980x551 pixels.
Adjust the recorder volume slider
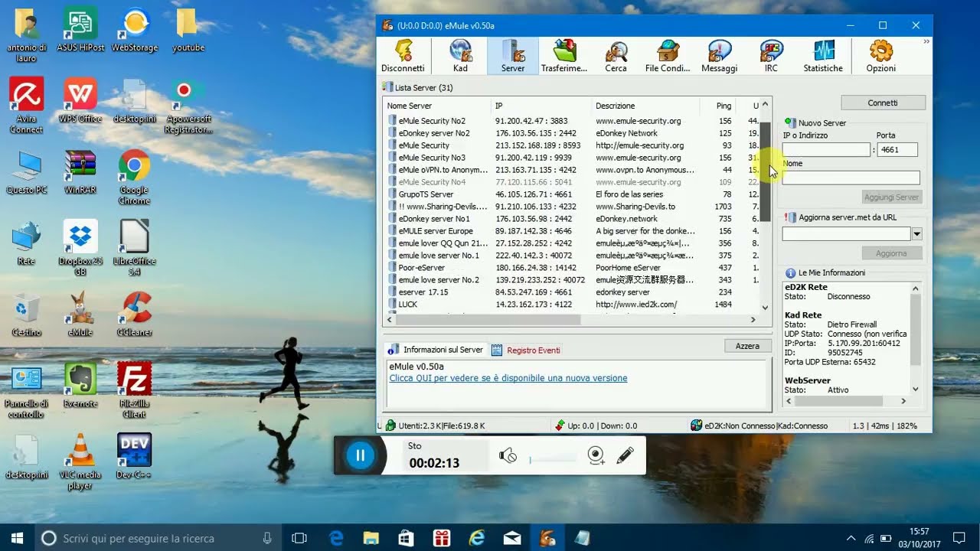[x=553, y=459]
